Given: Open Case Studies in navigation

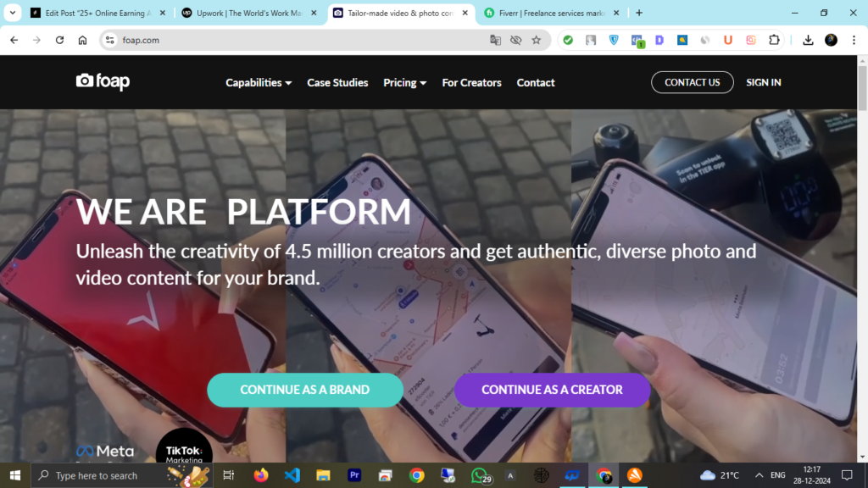Looking at the screenshot, I should point(337,83).
